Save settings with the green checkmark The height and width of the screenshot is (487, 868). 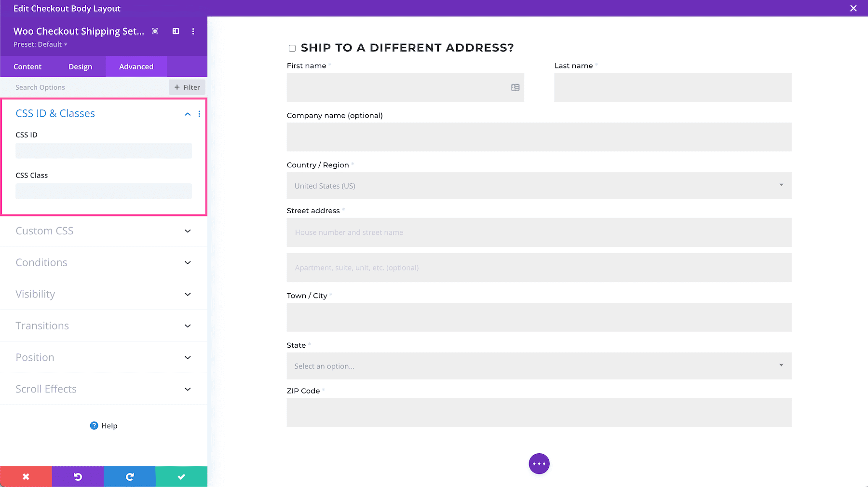click(x=181, y=476)
